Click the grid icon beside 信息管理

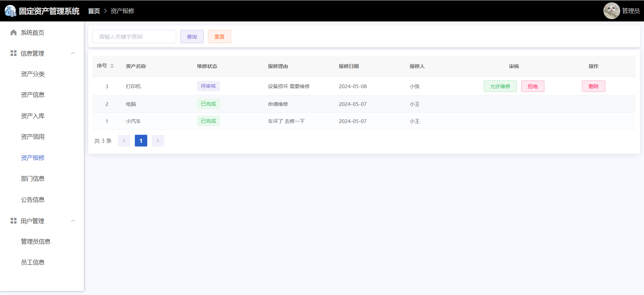coord(13,53)
